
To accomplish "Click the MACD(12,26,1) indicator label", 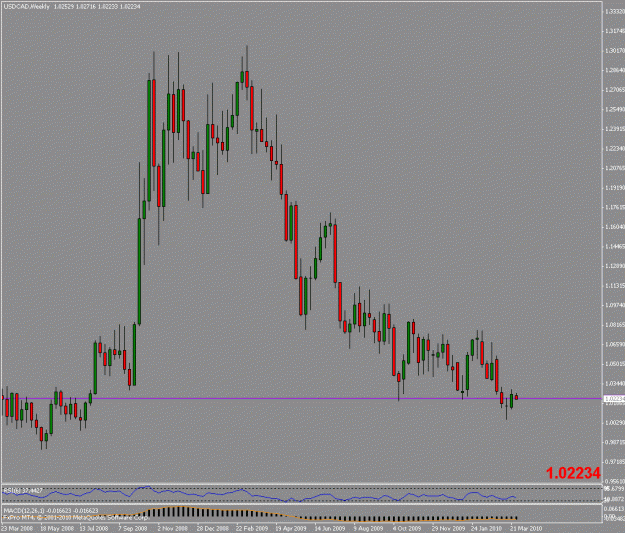I will tap(51, 510).
